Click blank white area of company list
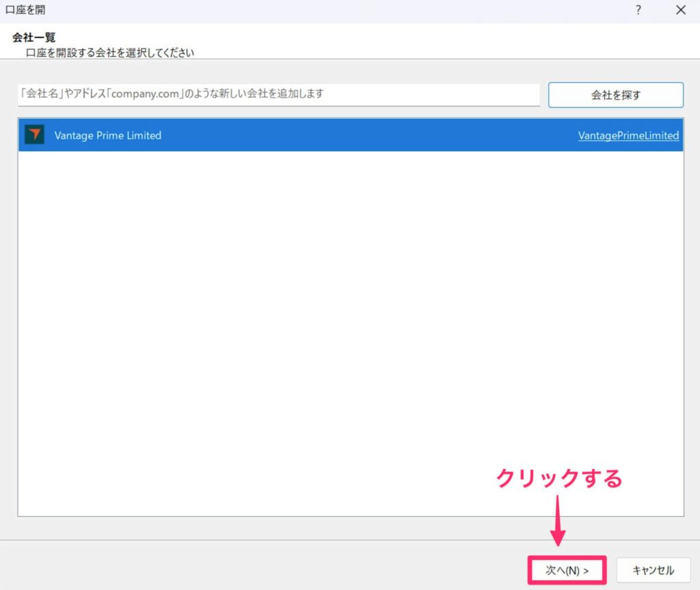 coord(350,328)
